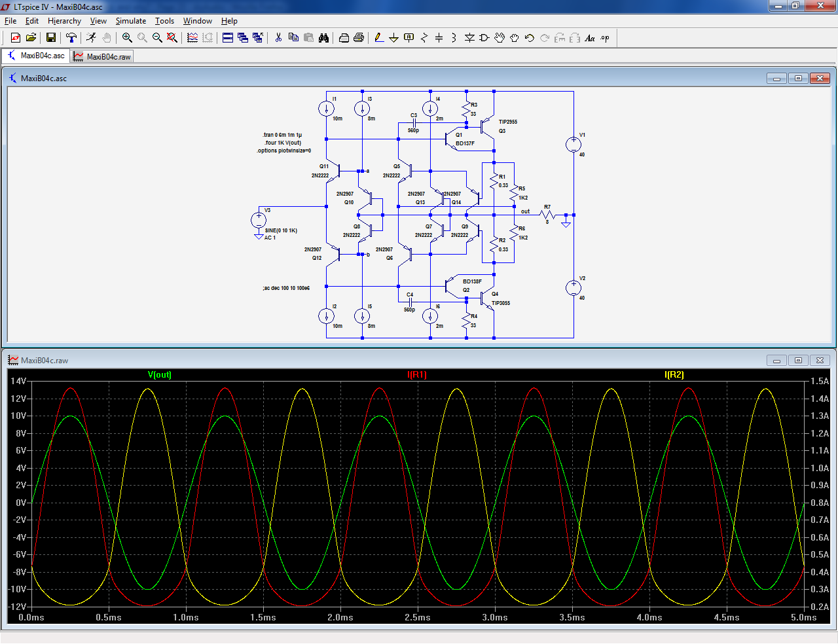This screenshot has height=644, width=838.
Task: Select the Label Net tool
Action: (409, 38)
